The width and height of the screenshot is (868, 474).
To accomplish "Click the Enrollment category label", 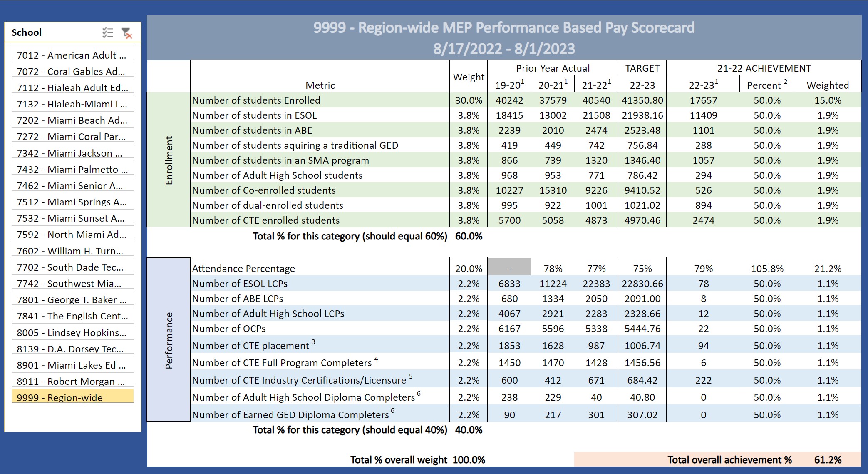I will pyautogui.click(x=169, y=160).
